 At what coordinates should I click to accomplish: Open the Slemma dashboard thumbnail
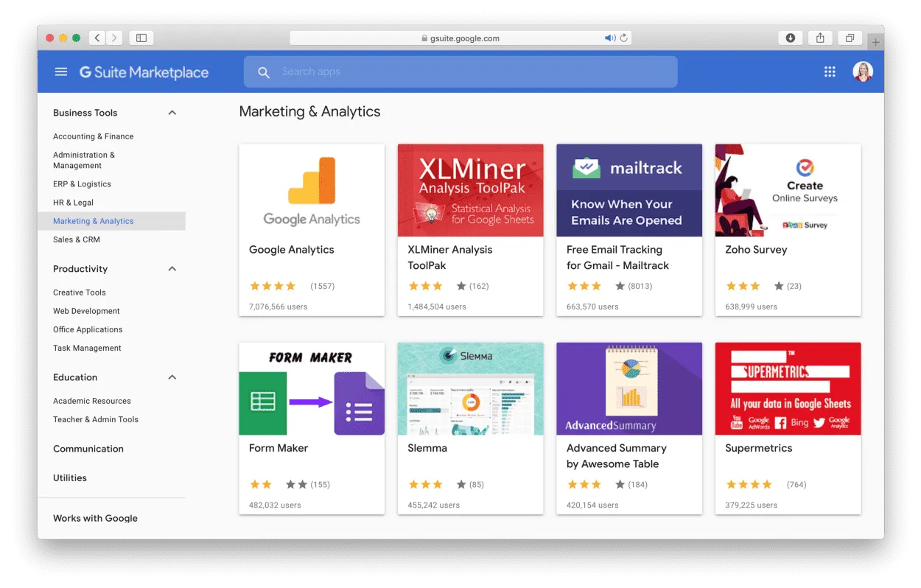(x=471, y=388)
